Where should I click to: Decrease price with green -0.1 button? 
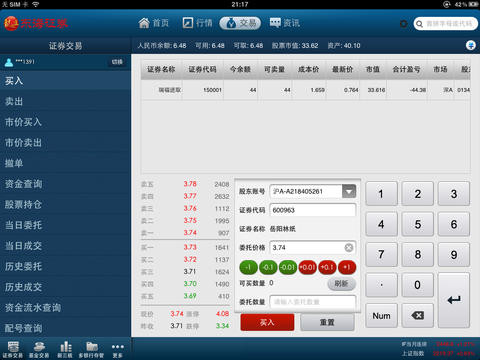point(268,267)
